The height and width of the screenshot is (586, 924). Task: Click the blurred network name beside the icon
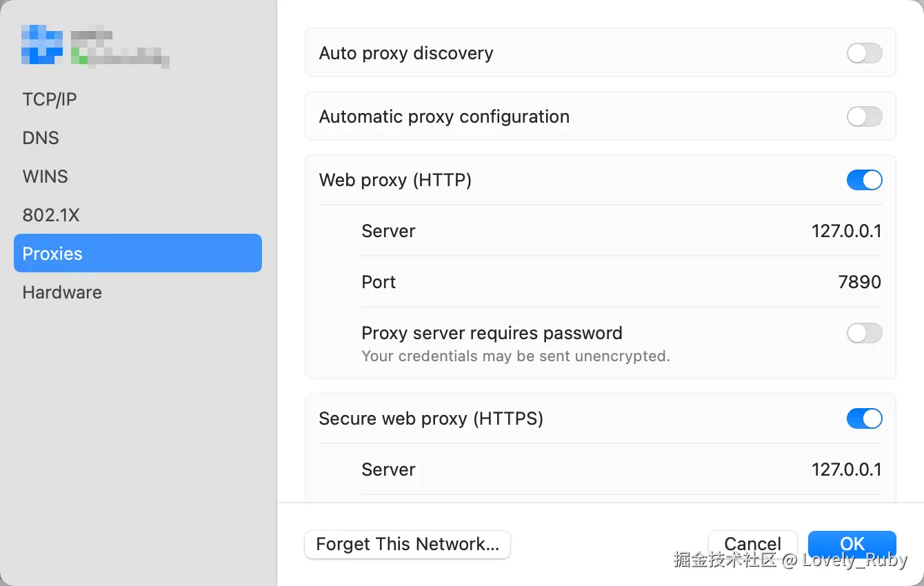(119, 48)
